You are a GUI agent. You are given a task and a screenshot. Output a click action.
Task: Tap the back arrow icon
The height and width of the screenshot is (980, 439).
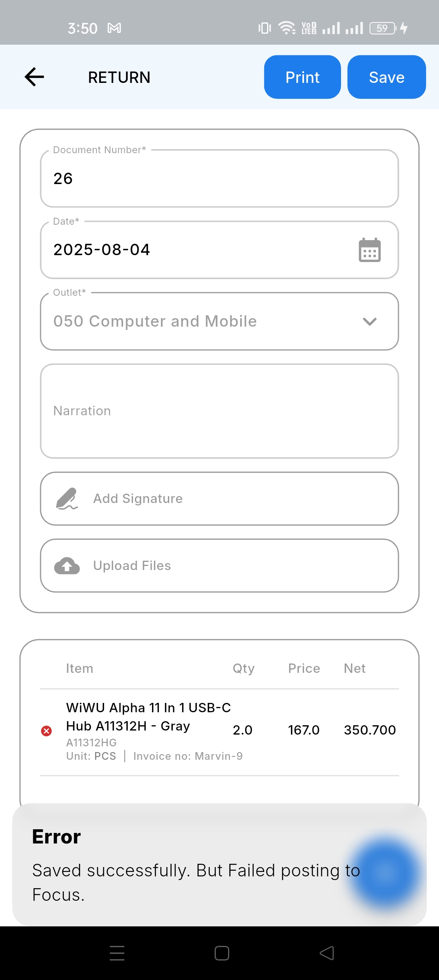(34, 77)
